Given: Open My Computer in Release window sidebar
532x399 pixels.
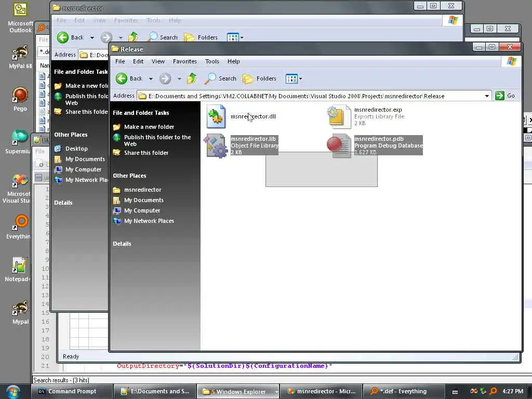Looking at the screenshot, I should click(142, 211).
